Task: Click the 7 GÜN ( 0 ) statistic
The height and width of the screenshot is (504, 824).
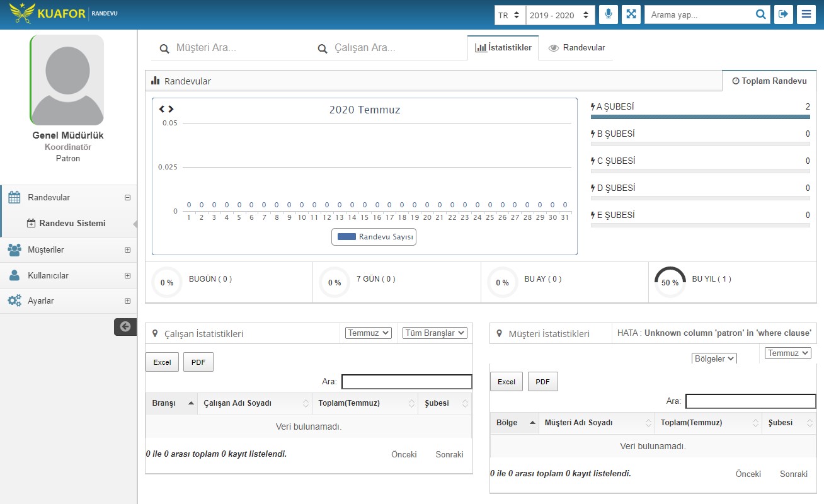Action: coord(376,279)
